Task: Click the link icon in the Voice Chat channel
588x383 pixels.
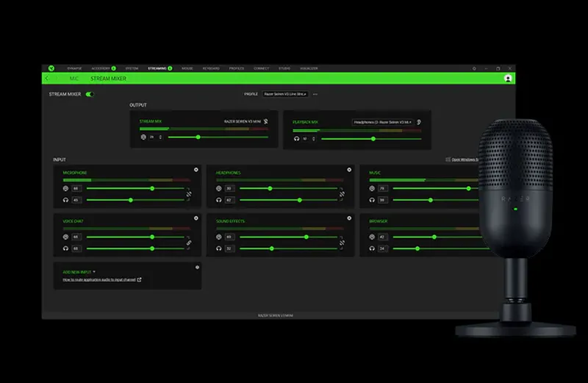Action: point(188,243)
